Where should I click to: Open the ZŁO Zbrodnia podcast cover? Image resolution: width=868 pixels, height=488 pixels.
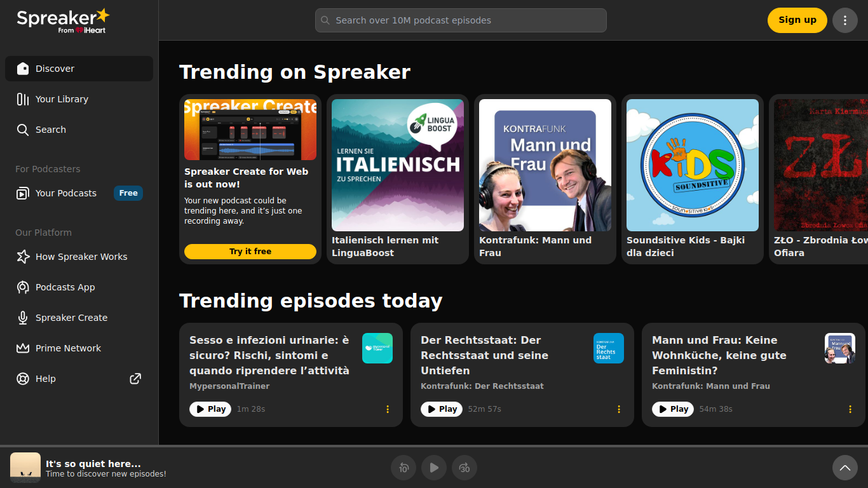821,165
